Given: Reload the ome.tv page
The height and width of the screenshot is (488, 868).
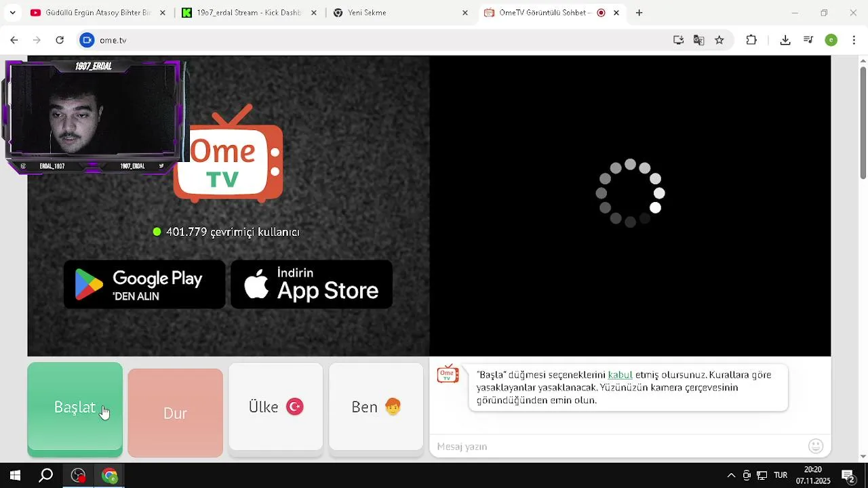Looking at the screenshot, I should [60, 40].
